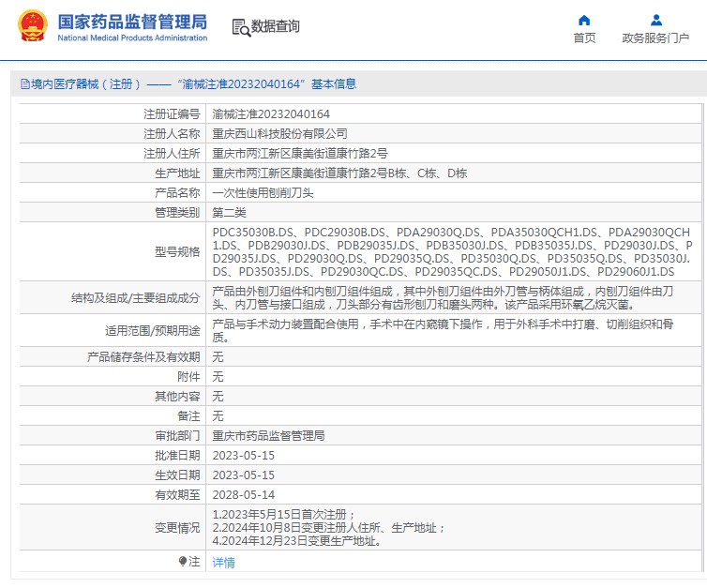
Task: Click the model specifications PDC35030B.DS text
Action: [452, 252]
